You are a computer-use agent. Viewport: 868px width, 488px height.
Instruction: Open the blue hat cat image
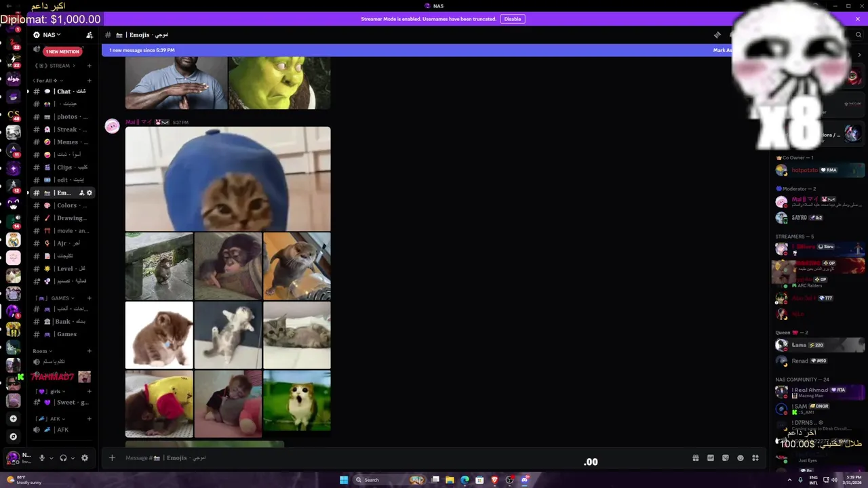(228, 179)
